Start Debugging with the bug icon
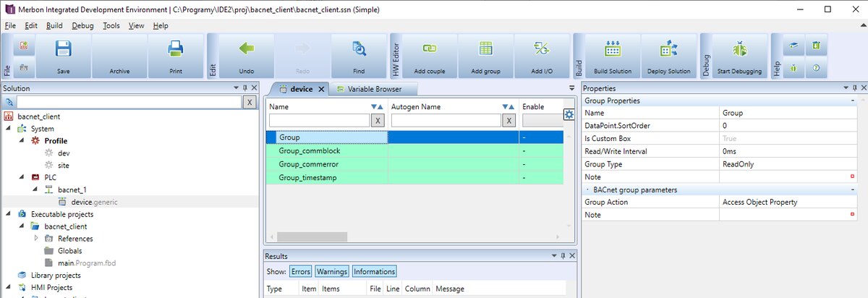Screen dimensions: 868x298 739,50
